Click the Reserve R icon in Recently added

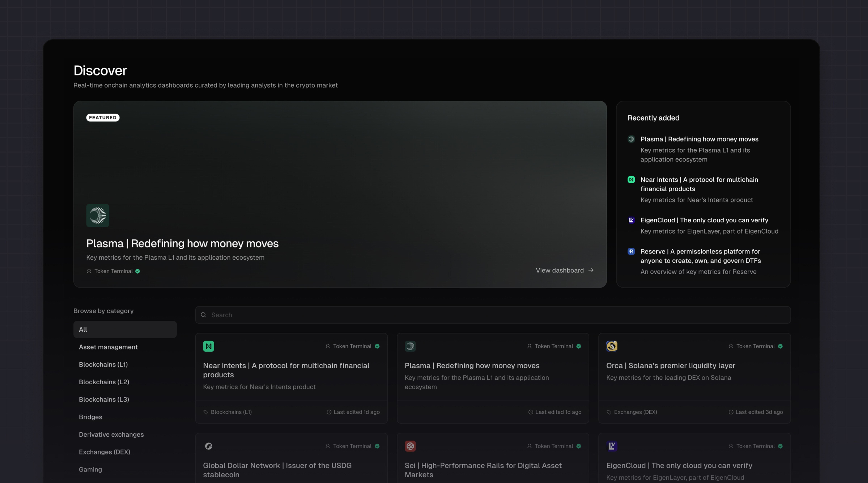631,251
